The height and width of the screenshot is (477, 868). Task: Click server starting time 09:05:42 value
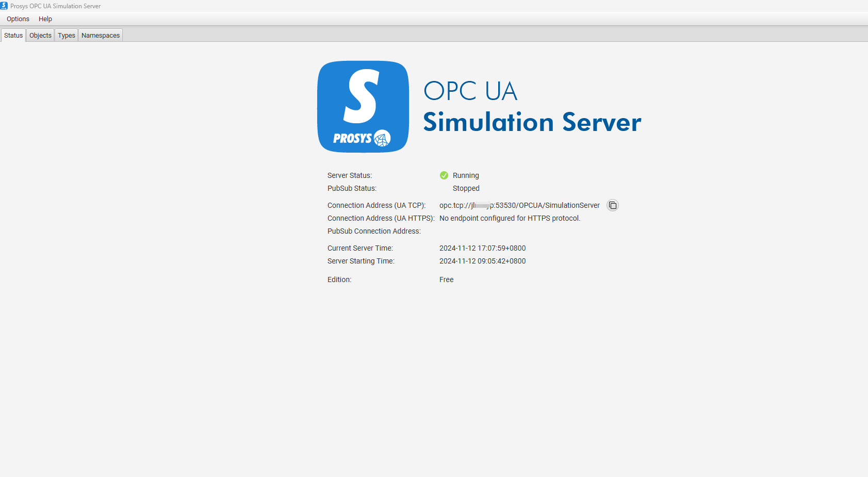tap(482, 261)
